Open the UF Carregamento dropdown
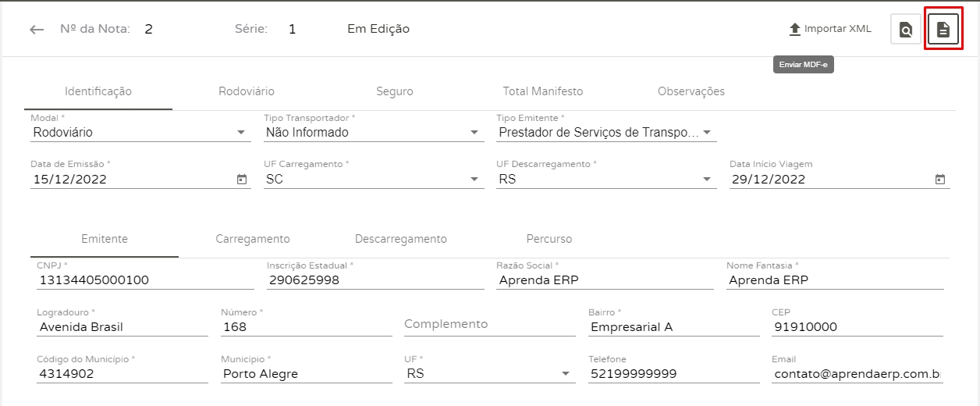980x406 pixels. coord(474,180)
